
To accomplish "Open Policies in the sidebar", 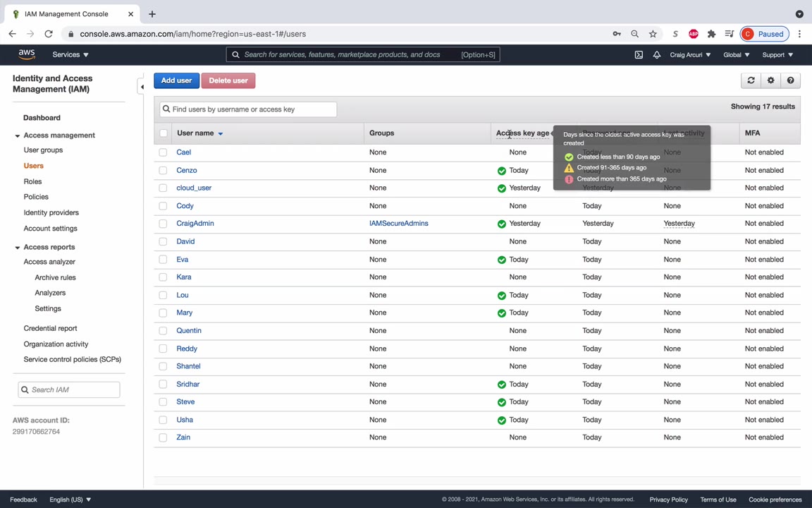I will (36, 197).
